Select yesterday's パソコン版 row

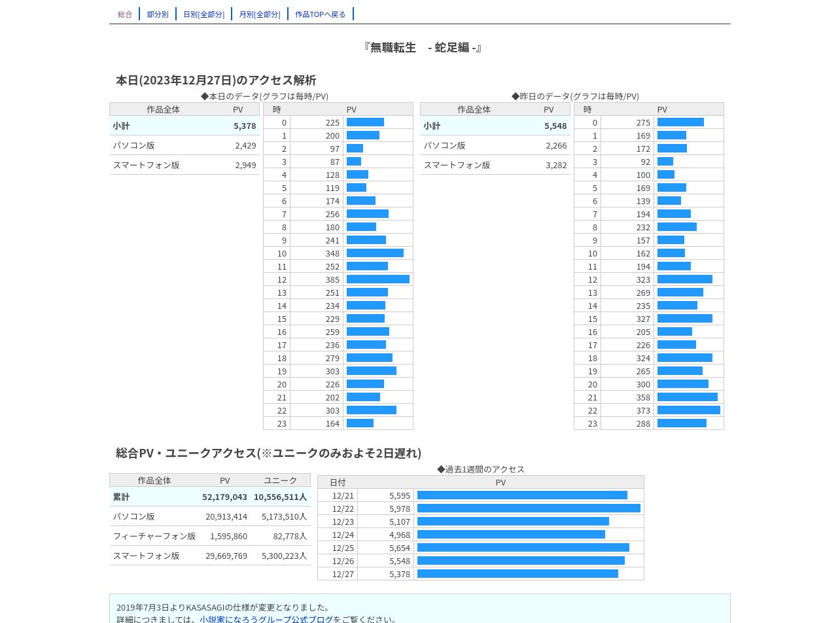tap(495, 145)
